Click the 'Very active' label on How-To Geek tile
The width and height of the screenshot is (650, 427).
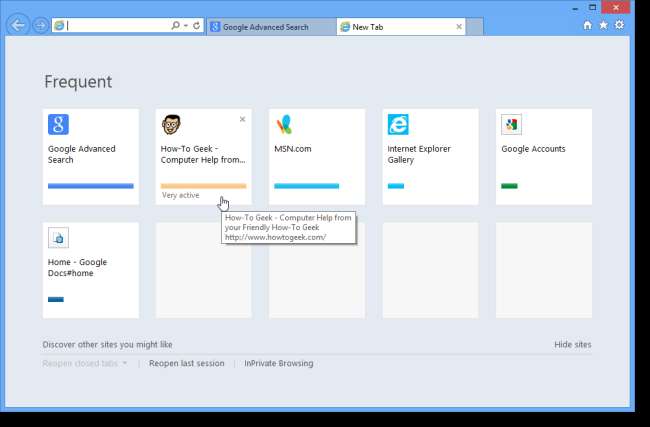coord(181,195)
